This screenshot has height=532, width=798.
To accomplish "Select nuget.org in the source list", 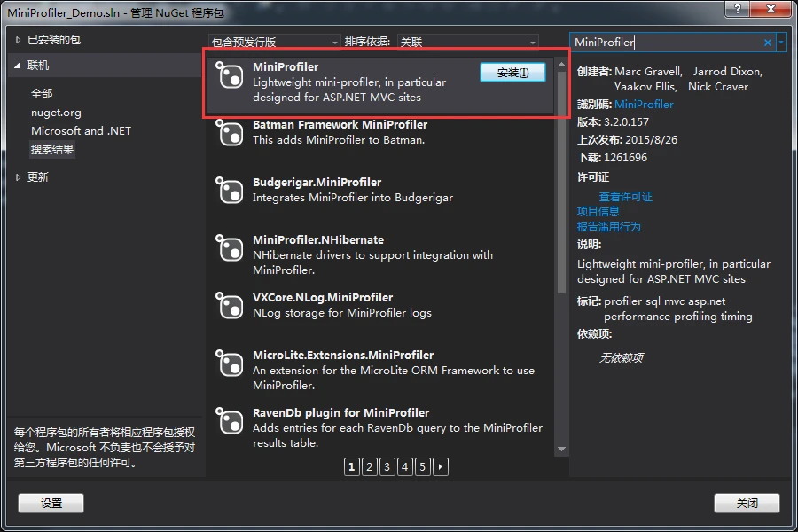I will click(x=56, y=113).
